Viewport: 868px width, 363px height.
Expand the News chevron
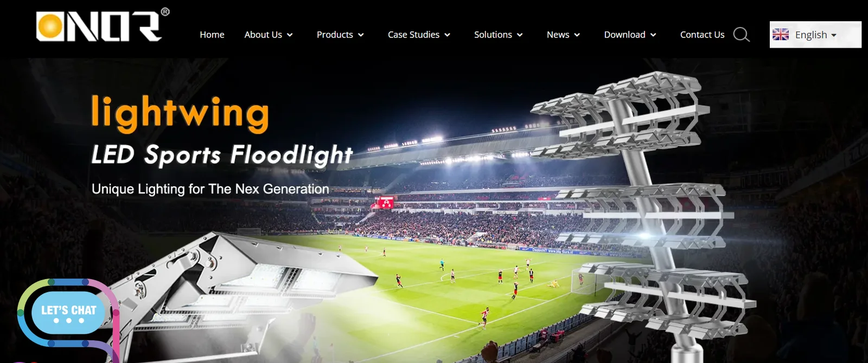tap(577, 35)
